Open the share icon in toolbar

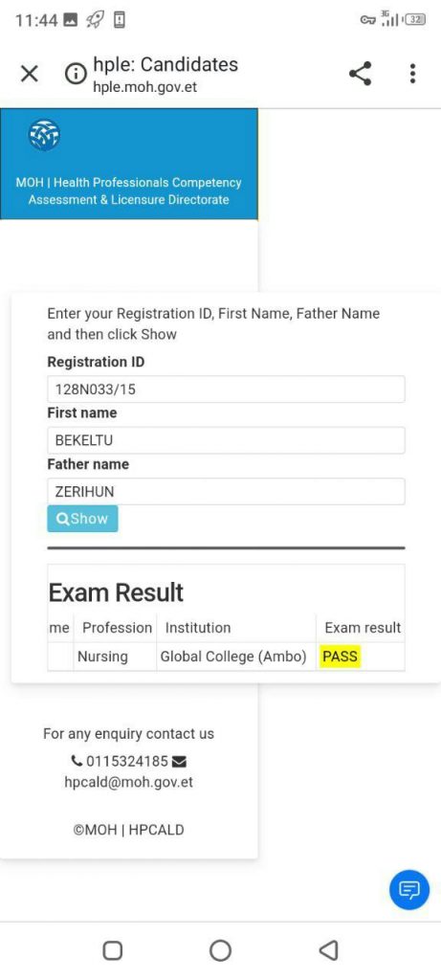point(361,74)
